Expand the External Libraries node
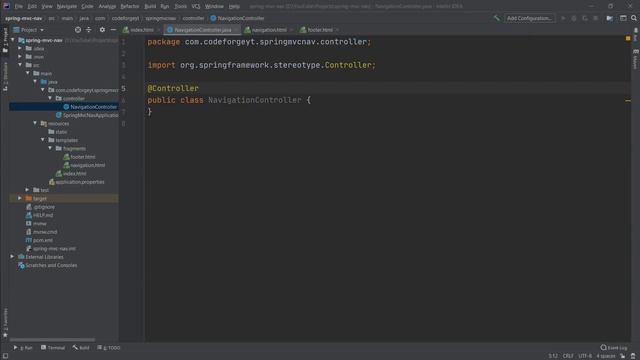The height and width of the screenshot is (360, 640). click(13, 257)
